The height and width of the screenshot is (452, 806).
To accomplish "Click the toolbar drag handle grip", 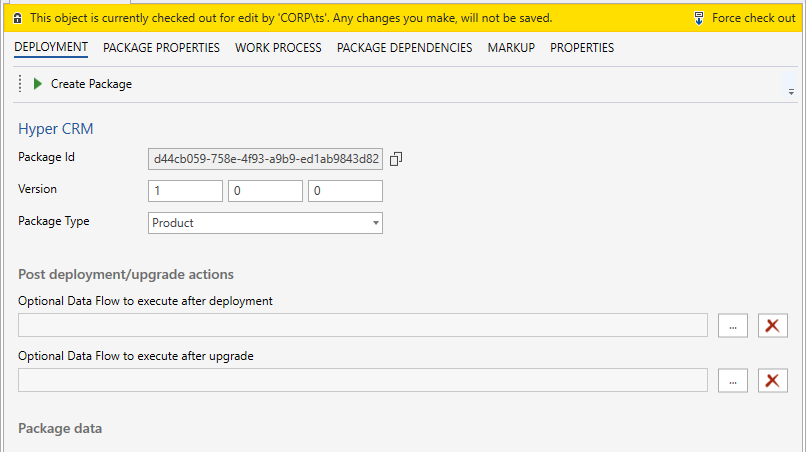I will tap(20, 84).
